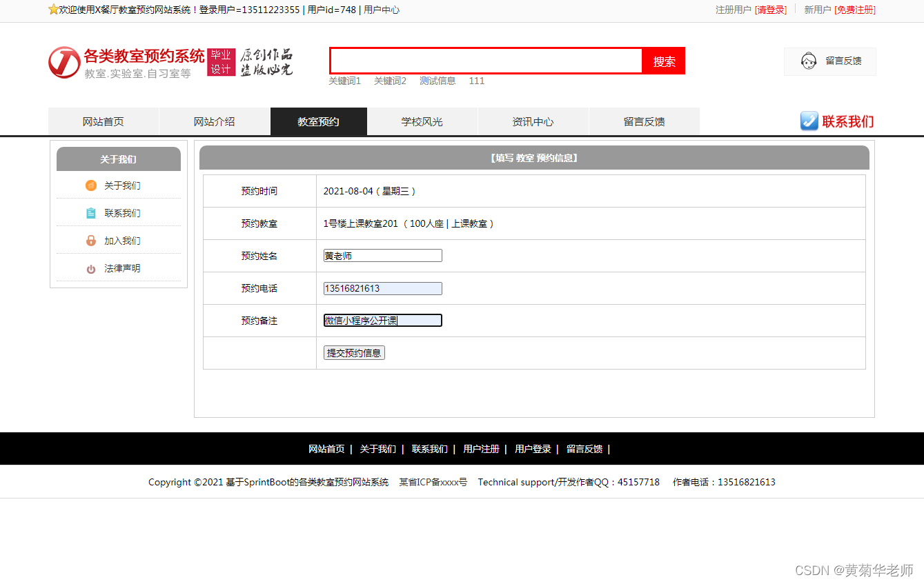Click the power icon beside 法律声明

coord(90,268)
